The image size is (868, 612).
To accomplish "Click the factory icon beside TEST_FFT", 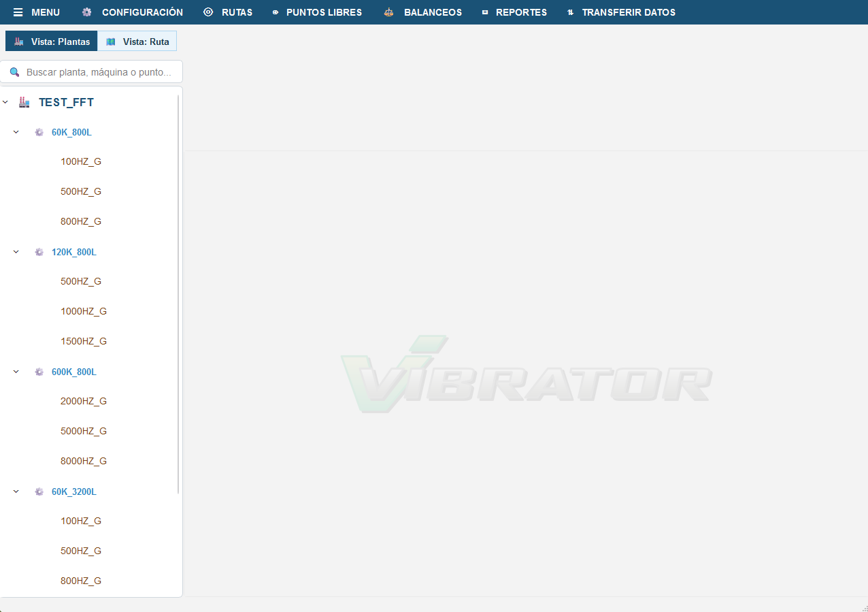I will click(24, 102).
